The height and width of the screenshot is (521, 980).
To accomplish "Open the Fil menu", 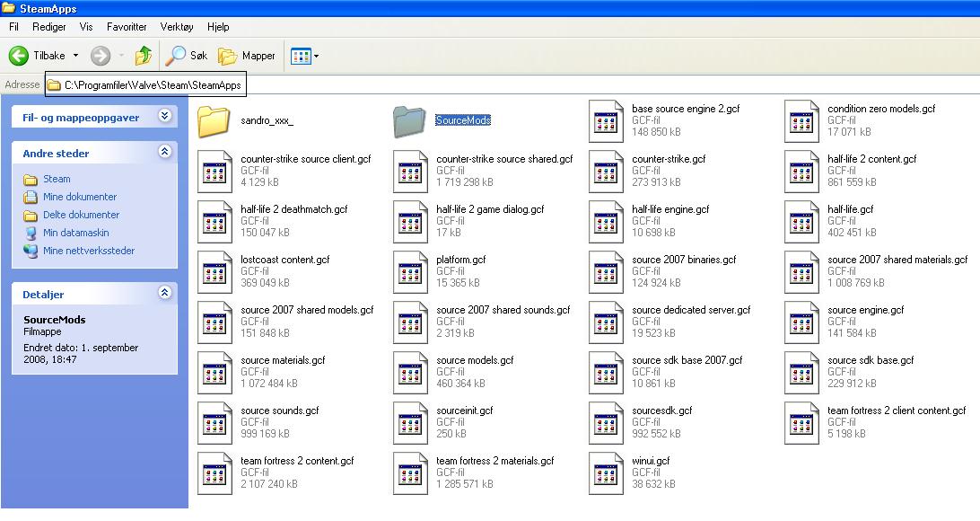I will click(x=13, y=27).
